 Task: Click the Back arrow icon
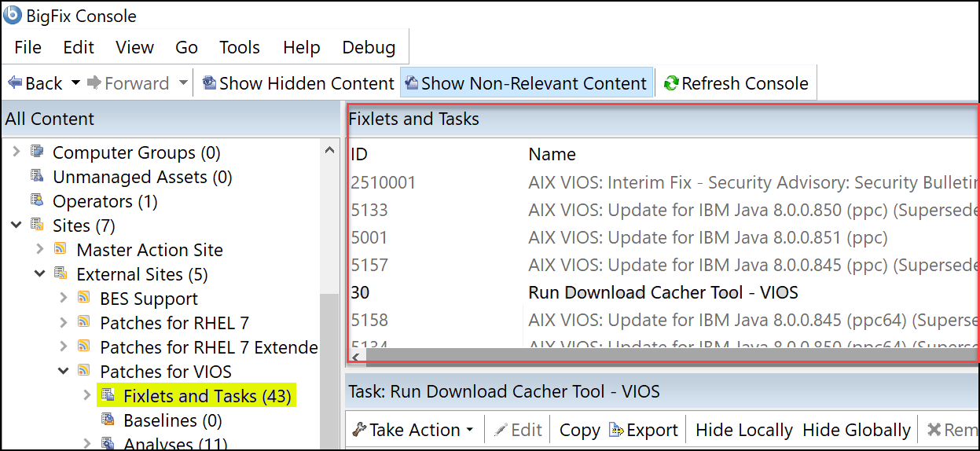pos(15,82)
